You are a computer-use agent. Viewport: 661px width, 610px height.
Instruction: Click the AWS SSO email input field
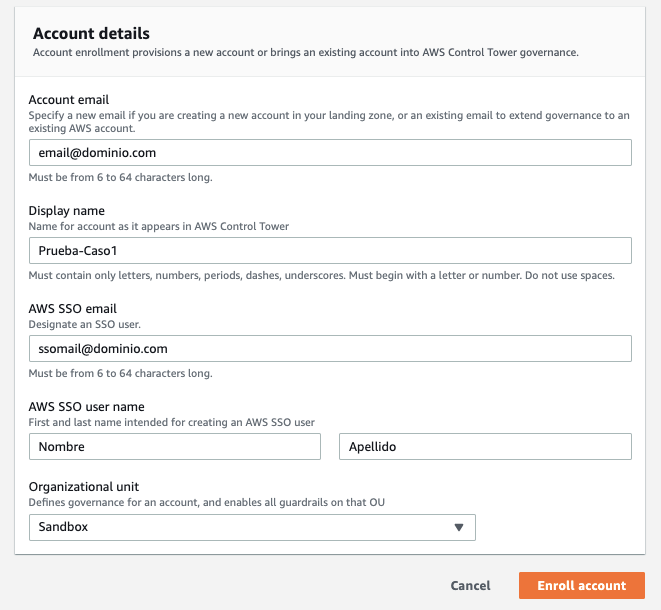(x=330, y=348)
